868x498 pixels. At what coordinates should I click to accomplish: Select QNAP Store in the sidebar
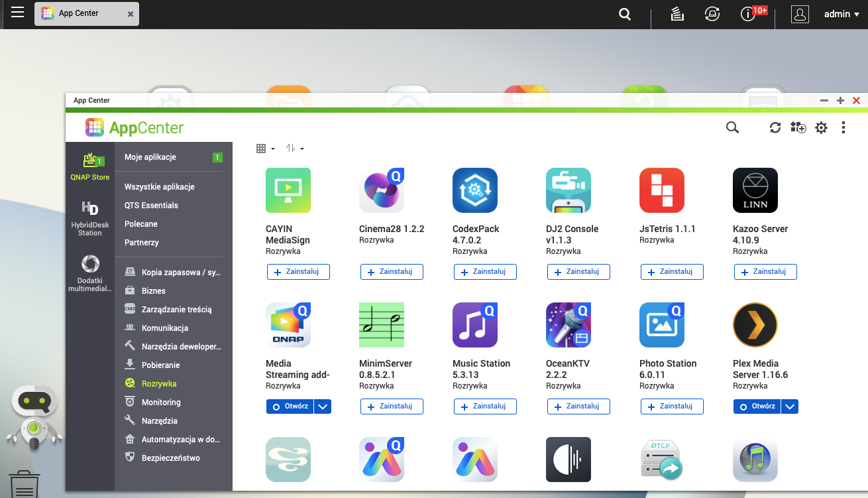click(90, 166)
